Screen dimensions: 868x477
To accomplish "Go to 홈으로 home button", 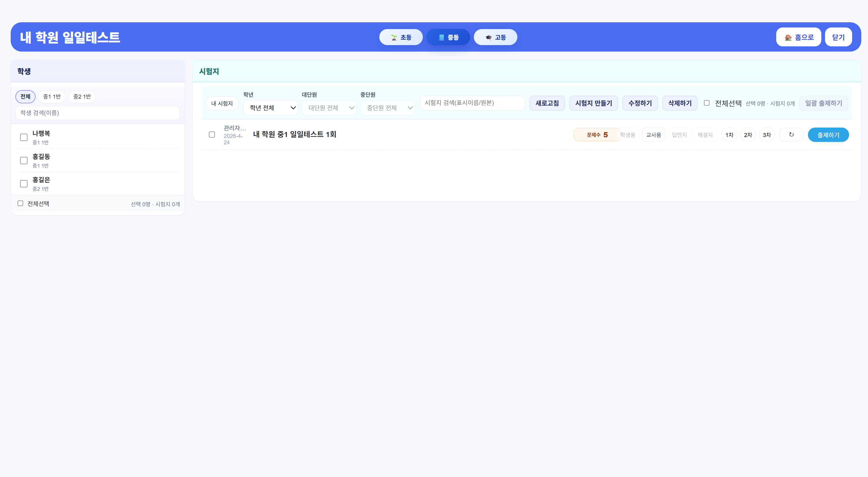I will [798, 37].
